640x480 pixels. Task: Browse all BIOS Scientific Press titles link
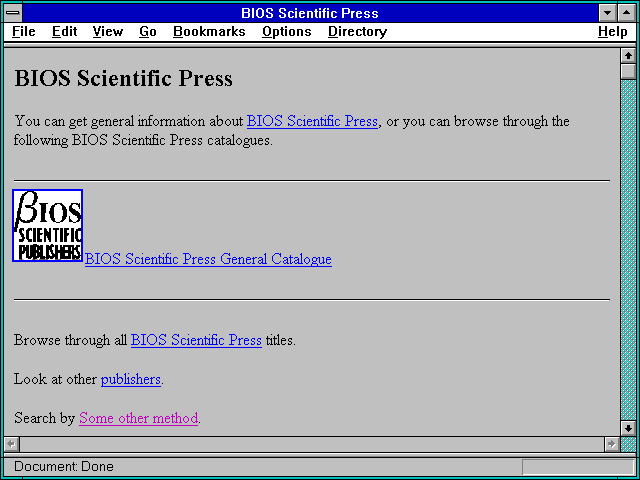(x=196, y=340)
